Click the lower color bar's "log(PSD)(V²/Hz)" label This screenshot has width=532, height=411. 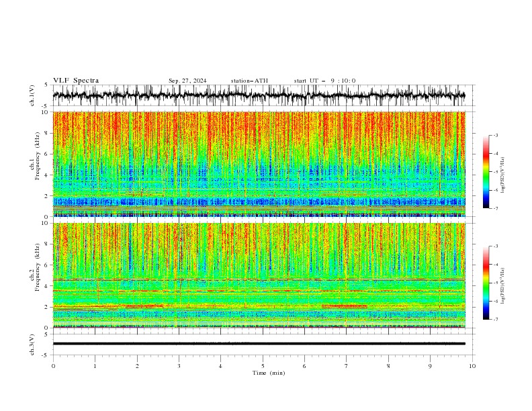[x=502, y=285]
